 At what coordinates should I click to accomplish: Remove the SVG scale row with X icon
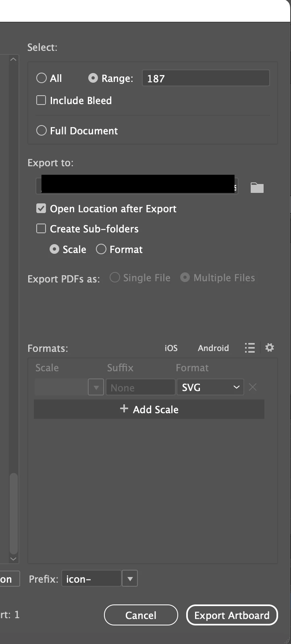point(253,387)
